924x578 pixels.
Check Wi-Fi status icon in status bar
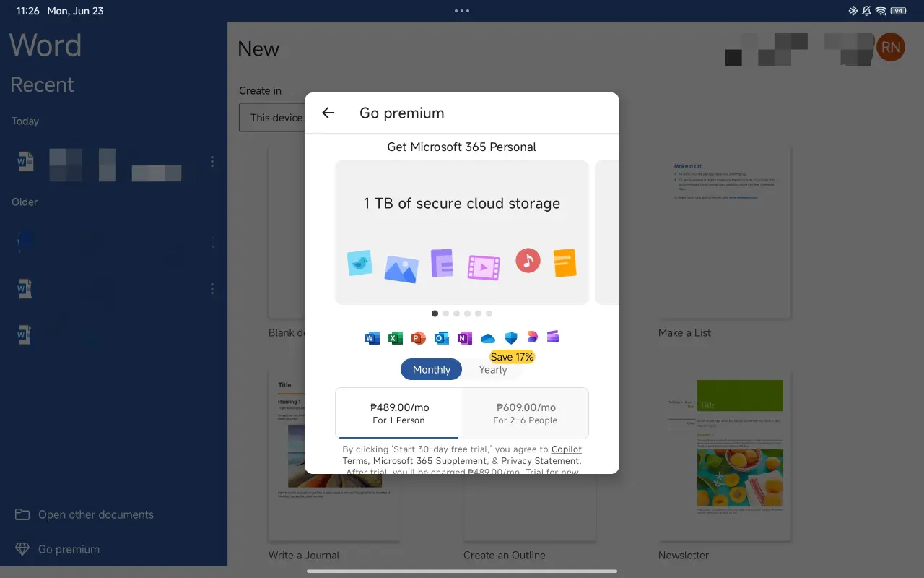(x=881, y=11)
